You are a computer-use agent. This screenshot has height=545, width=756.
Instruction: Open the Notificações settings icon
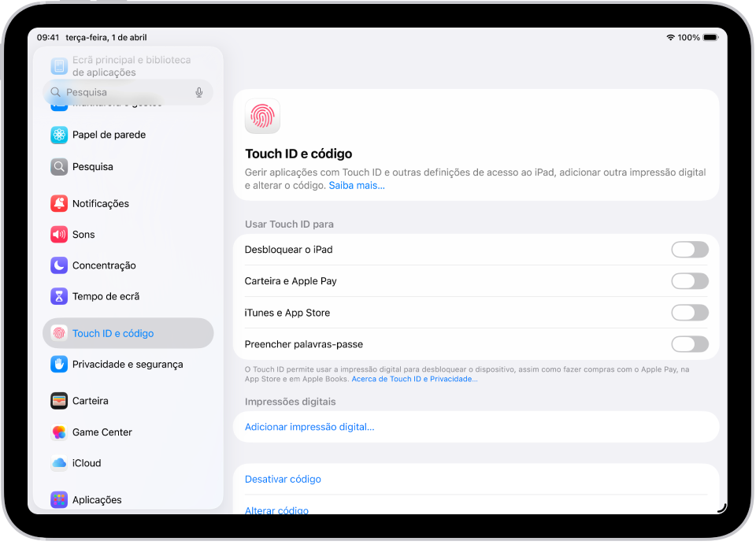point(58,203)
